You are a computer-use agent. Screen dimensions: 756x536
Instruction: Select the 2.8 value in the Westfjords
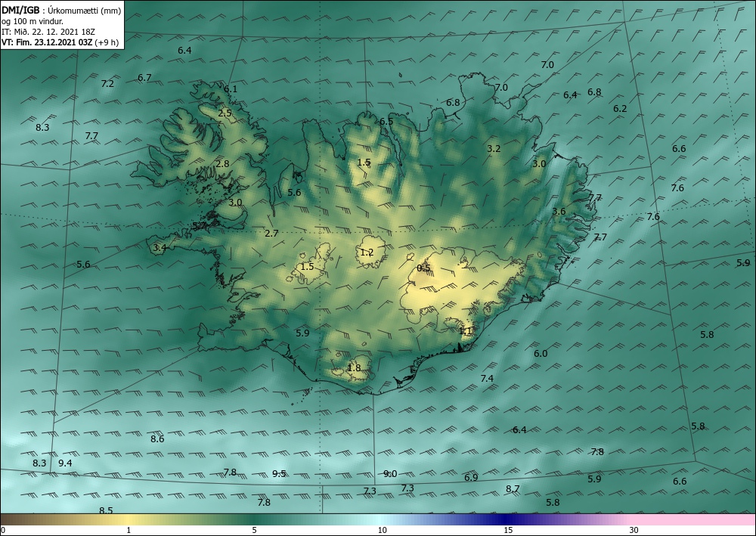tap(222, 164)
